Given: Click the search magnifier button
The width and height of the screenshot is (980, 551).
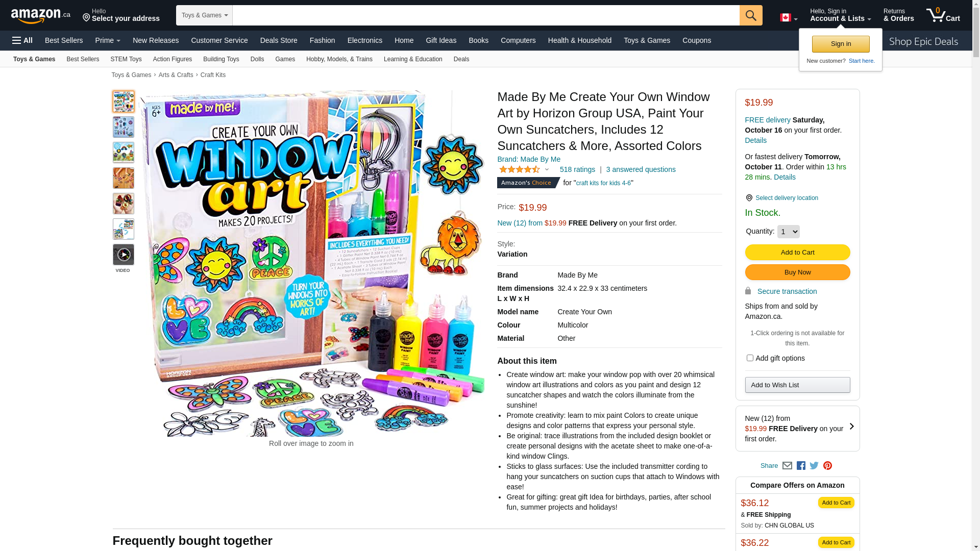Looking at the screenshot, I should [751, 15].
